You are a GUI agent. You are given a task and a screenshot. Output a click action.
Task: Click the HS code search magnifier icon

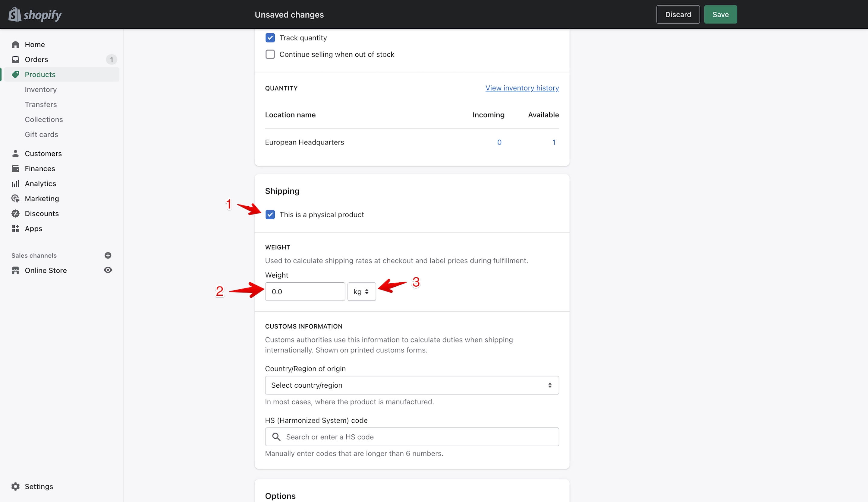coord(276,437)
